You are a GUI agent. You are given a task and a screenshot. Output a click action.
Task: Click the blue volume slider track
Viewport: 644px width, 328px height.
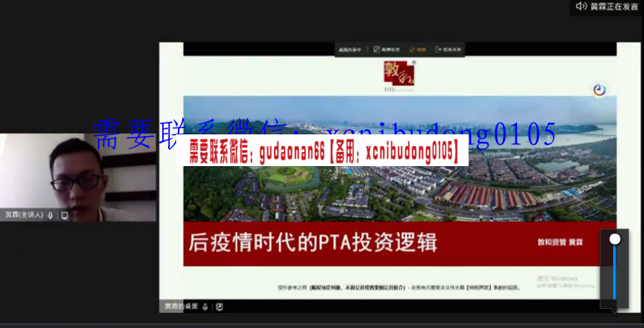tap(615, 272)
